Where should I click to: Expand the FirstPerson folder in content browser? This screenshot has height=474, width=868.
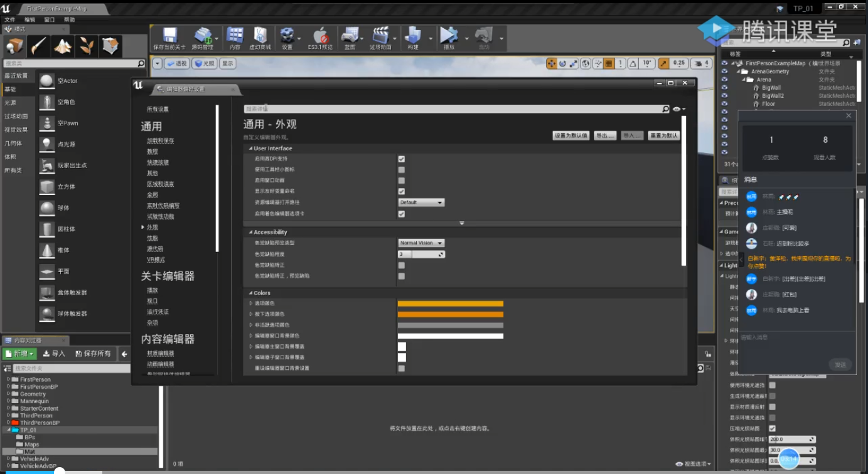tap(9, 379)
